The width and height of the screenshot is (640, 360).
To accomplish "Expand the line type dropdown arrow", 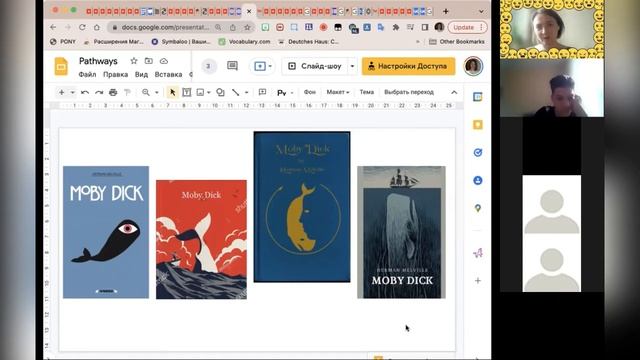I will pos(246,93).
